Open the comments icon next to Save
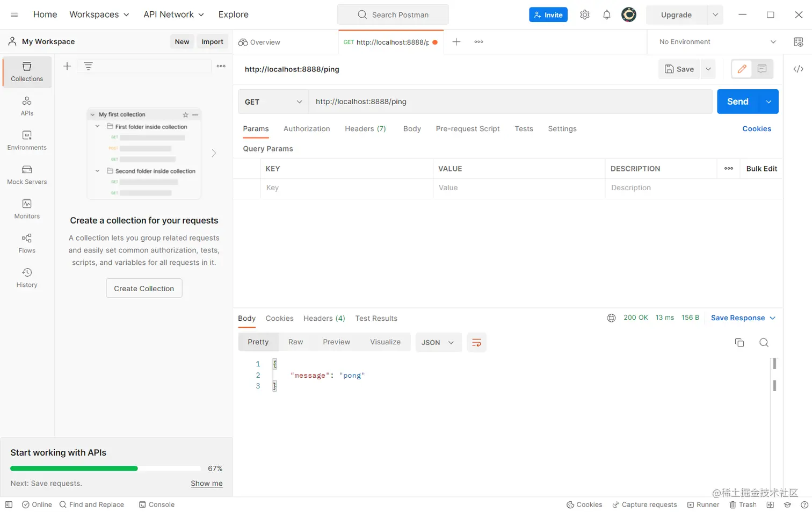The height and width of the screenshot is (512, 812). point(762,69)
